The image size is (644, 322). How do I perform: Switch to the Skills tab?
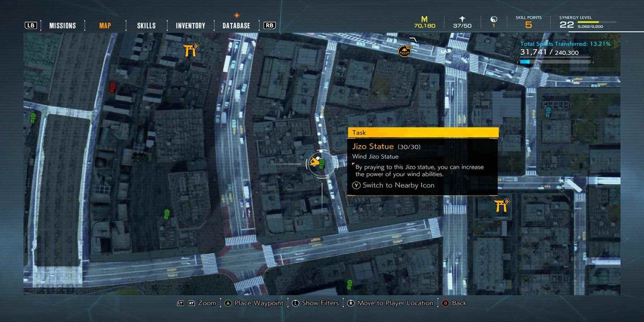tap(146, 26)
